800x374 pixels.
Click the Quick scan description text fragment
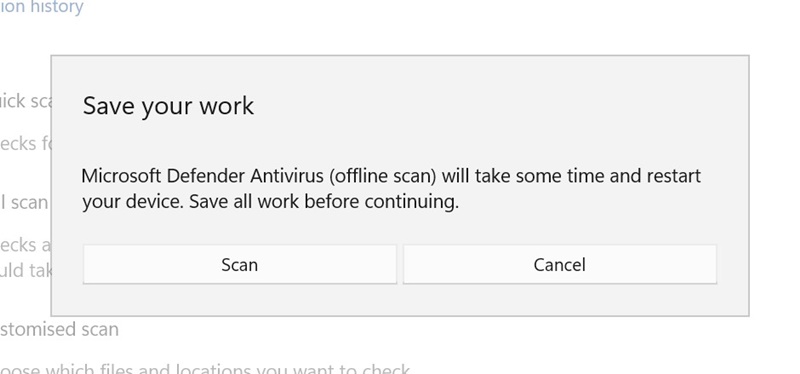coord(26,143)
